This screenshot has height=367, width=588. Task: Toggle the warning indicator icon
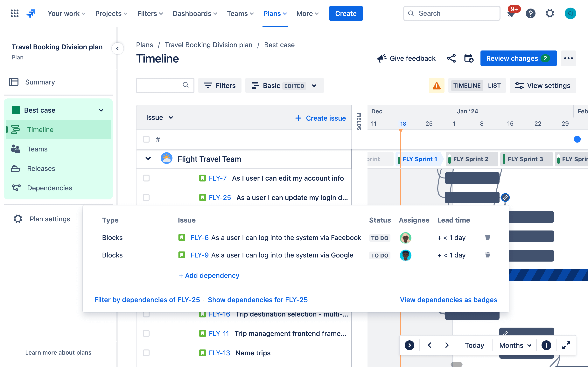437,85
